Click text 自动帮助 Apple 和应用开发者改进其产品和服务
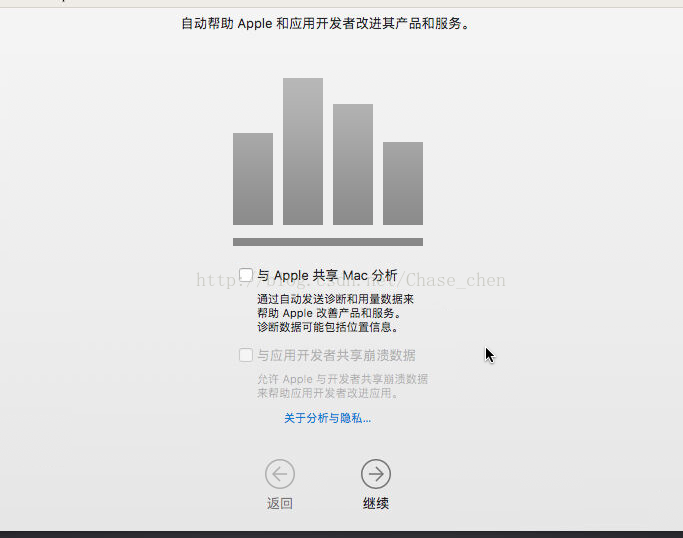 [x=325, y=24]
